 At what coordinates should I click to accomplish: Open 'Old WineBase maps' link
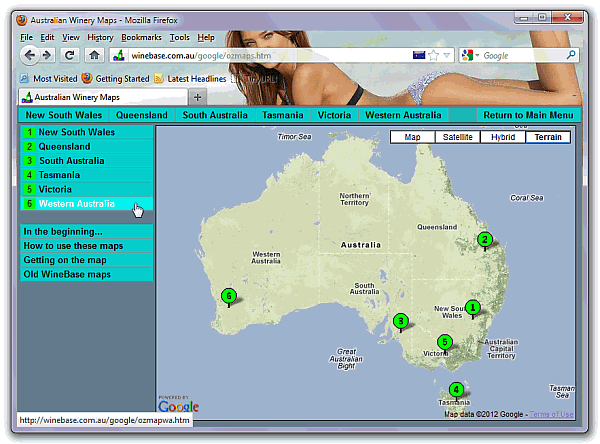pos(86,274)
